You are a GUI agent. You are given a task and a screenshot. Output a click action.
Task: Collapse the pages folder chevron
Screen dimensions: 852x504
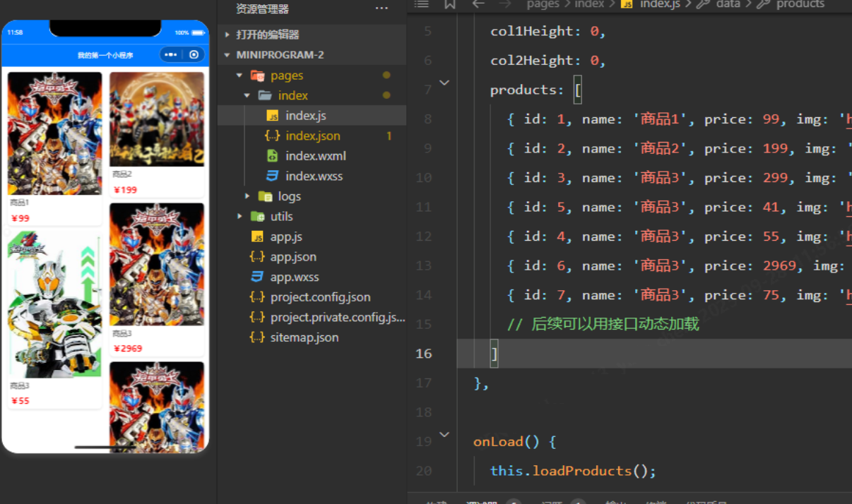(239, 76)
